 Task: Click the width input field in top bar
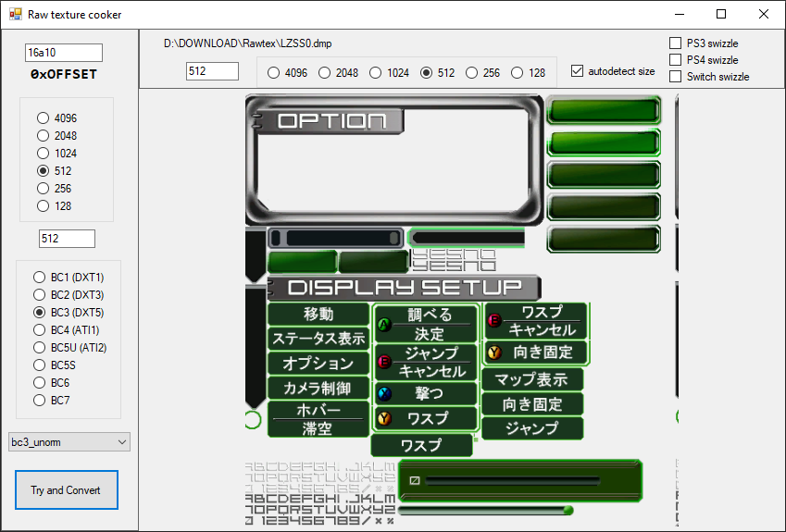tap(212, 71)
